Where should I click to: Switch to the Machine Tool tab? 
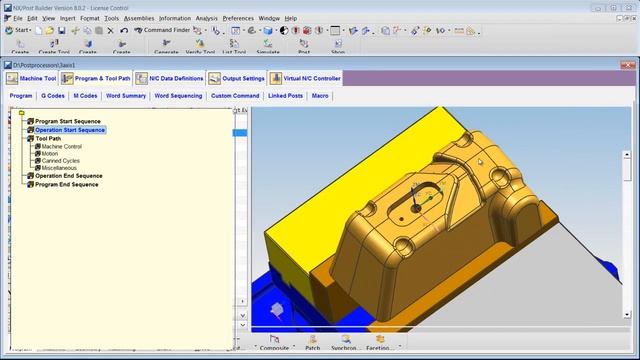pos(31,78)
